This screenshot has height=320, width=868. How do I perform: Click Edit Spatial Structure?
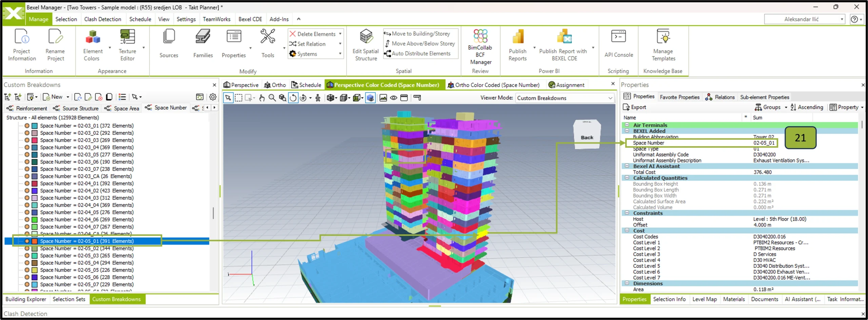(366, 45)
